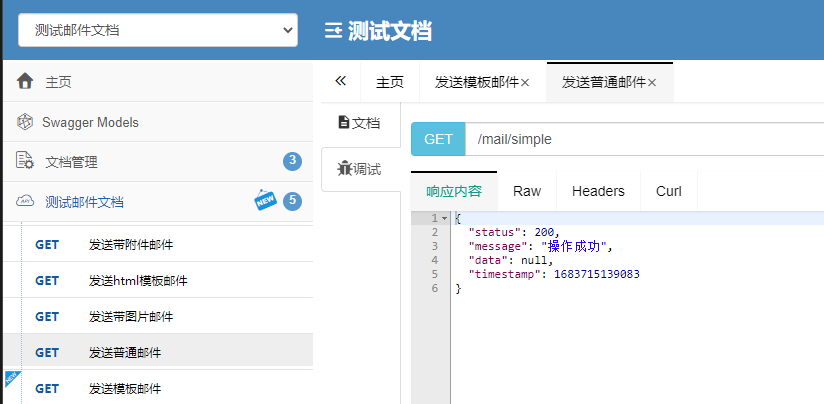Image resolution: width=824 pixels, height=404 pixels.
Task: Click the cloud icon beside 测试邮件文档
Action: (x=25, y=202)
